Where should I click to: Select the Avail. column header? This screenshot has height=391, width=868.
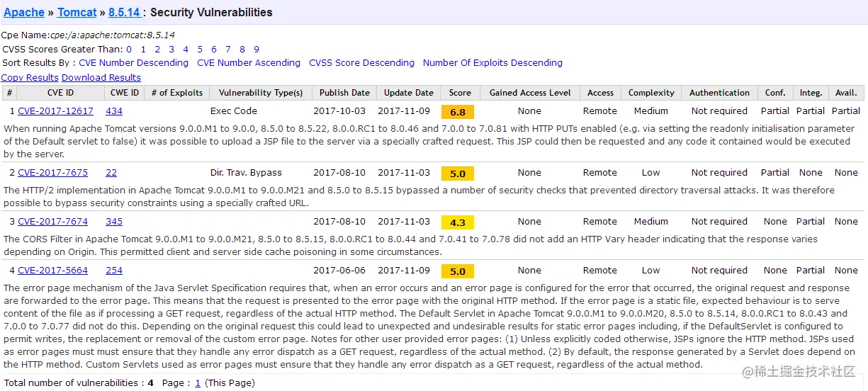pos(846,93)
